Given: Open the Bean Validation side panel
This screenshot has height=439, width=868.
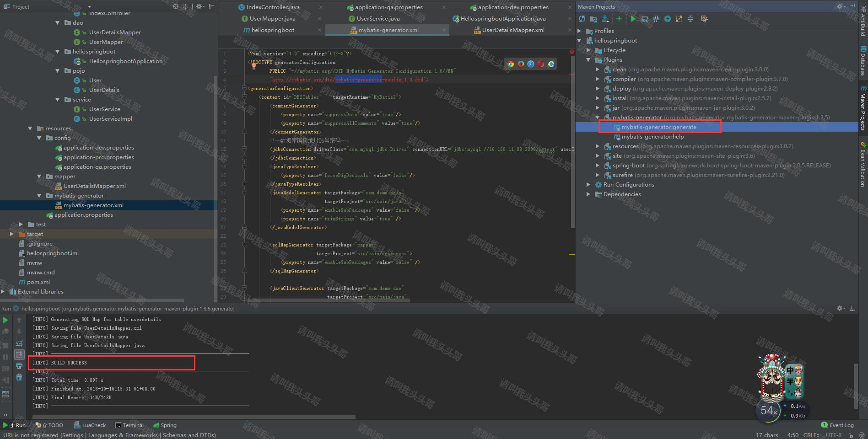Looking at the screenshot, I should [x=863, y=164].
